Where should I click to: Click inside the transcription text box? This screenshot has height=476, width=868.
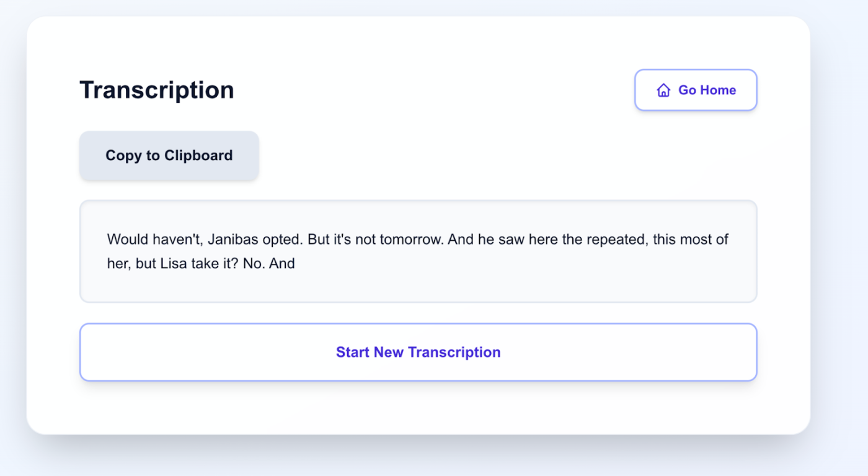click(x=418, y=251)
